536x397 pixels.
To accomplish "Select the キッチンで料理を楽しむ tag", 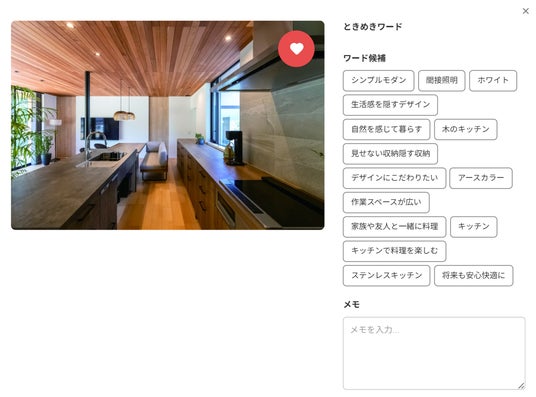I will [394, 251].
